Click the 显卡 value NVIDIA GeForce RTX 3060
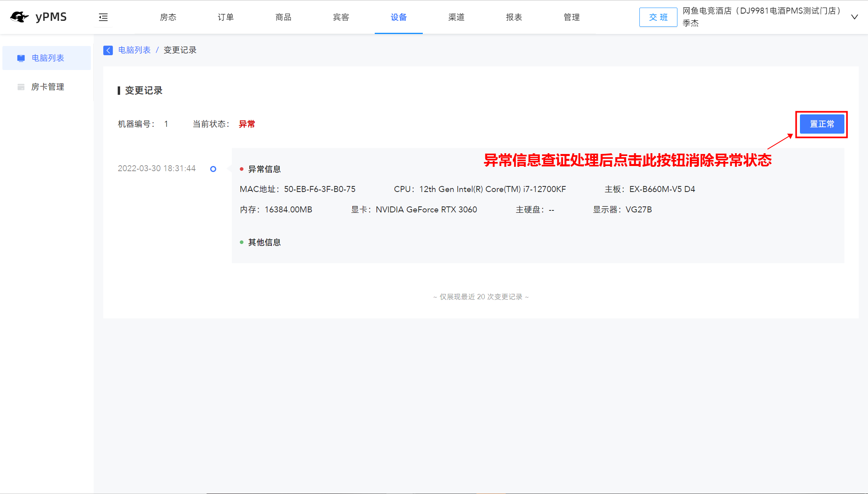Viewport: 868px width, 494px height. click(426, 210)
